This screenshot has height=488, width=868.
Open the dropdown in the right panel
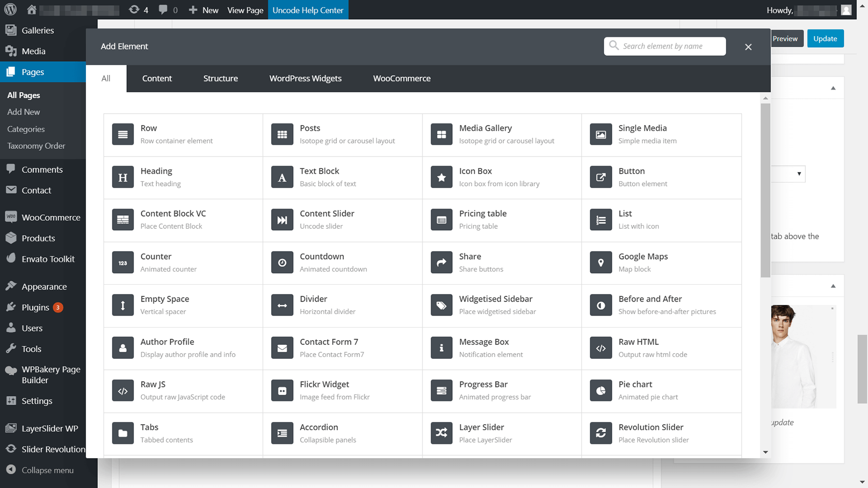tap(788, 174)
